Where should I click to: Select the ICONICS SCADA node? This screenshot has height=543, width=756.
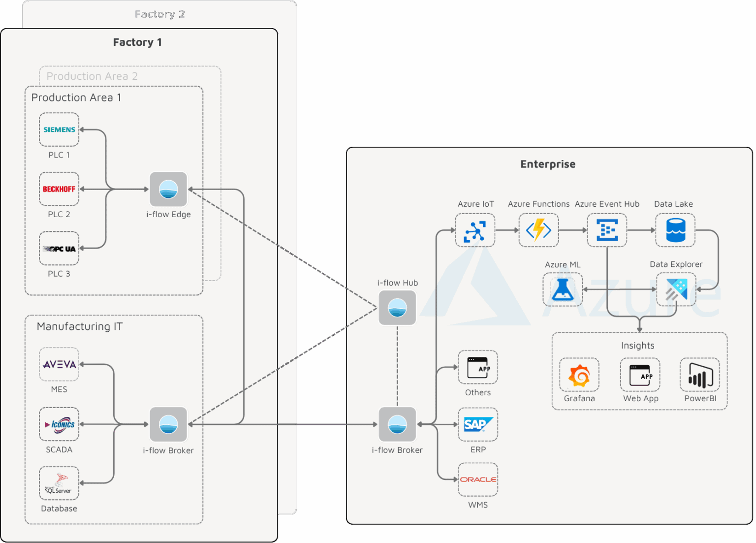tap(59, 424)
